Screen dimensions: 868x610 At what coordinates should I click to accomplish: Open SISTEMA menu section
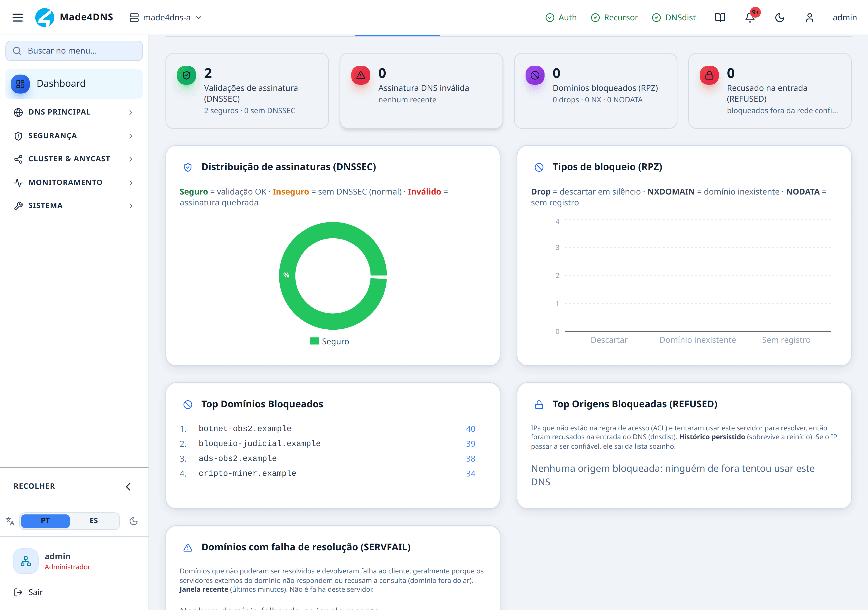(x=74, y=206)
